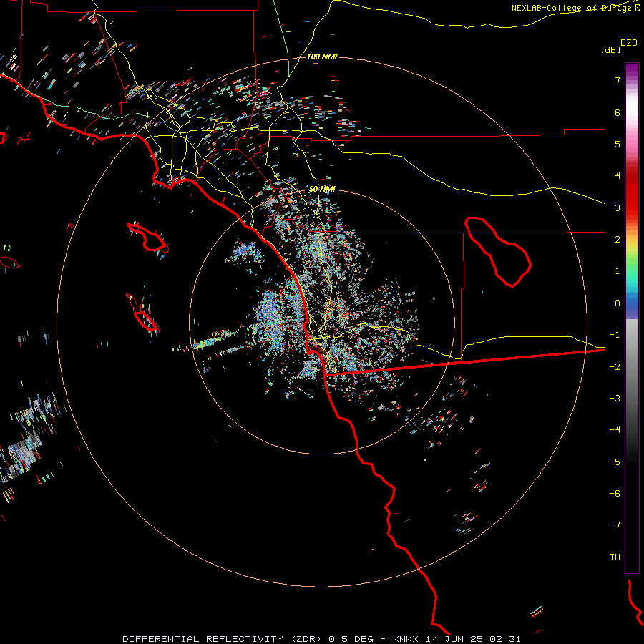Click the 2 value on the scale

coord(618,240)
